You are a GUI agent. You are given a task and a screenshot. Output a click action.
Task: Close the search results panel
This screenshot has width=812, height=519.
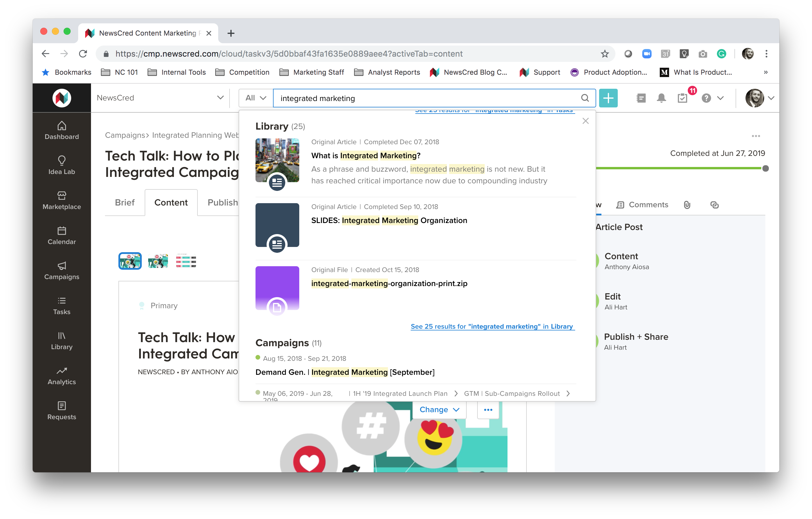pos(585,121)
